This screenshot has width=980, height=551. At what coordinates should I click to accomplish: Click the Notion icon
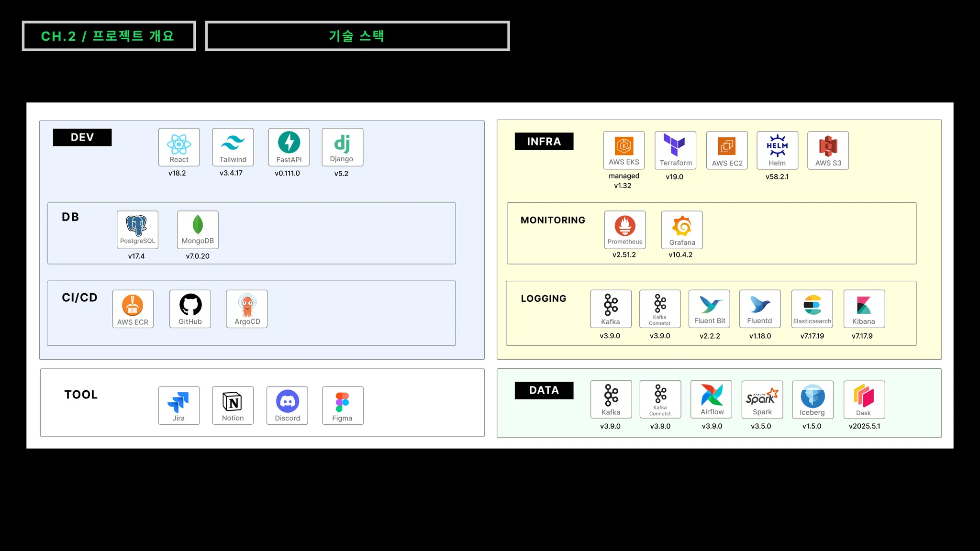tap(233, 406)
